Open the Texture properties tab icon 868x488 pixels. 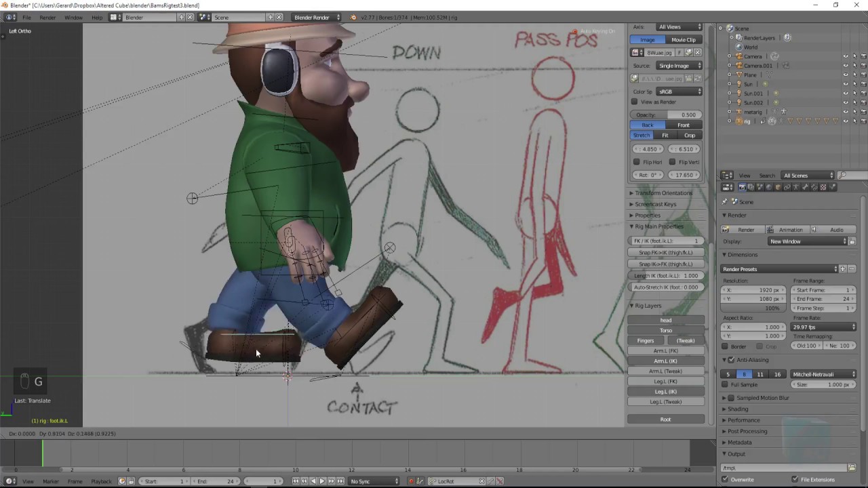point(823,187)
